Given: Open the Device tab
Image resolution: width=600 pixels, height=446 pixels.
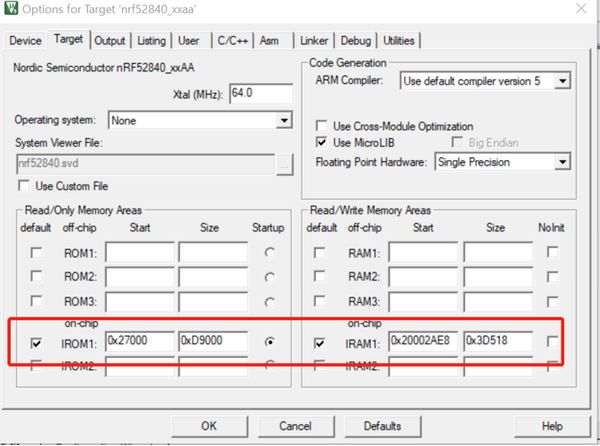Looking at the screenshot, I should [x=25, y=41].
